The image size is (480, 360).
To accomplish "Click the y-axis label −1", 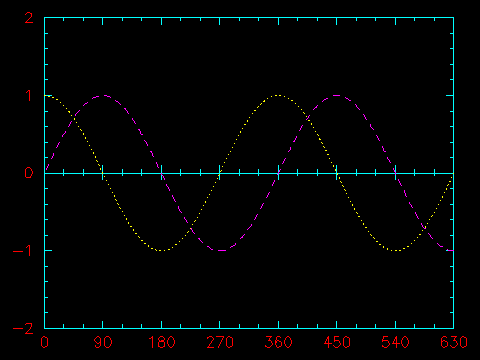I will tap(23, 250).
